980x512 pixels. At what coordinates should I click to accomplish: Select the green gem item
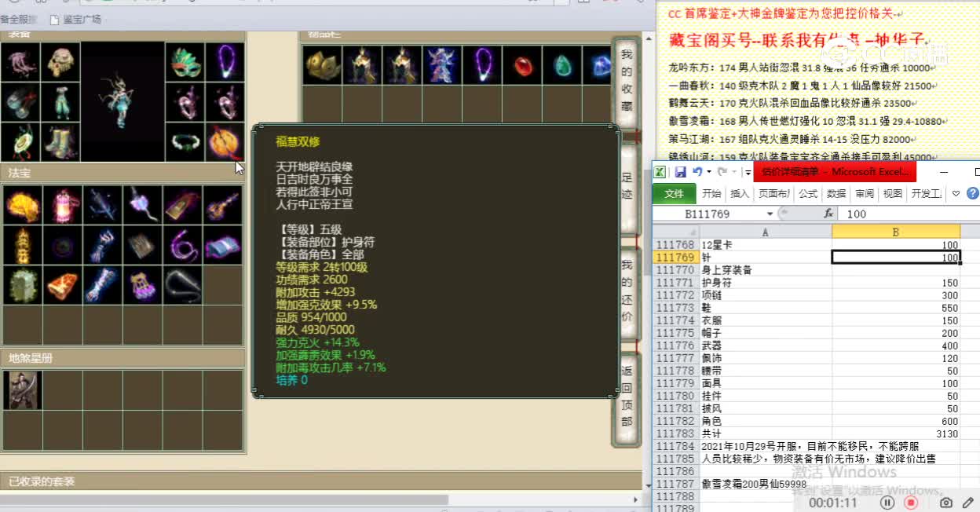pos(563,64)
